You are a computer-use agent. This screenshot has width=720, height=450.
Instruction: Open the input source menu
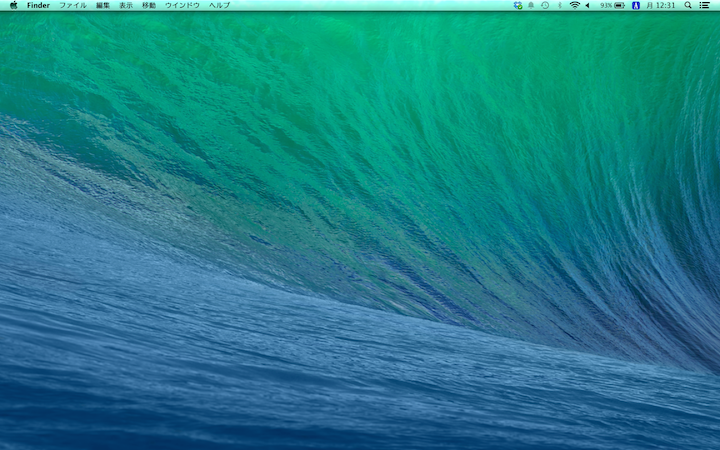pos(636,5)
